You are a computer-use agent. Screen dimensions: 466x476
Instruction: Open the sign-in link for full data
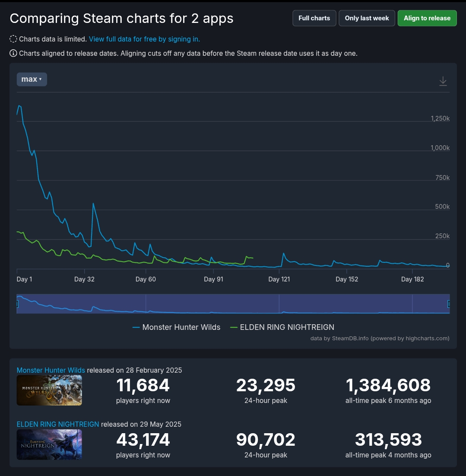point(144,39)
